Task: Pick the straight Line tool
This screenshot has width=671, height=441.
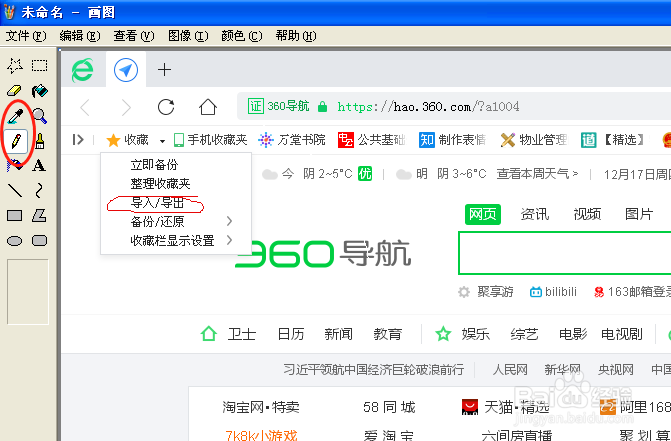Action: pyautogui.click(x=15, y=190)
